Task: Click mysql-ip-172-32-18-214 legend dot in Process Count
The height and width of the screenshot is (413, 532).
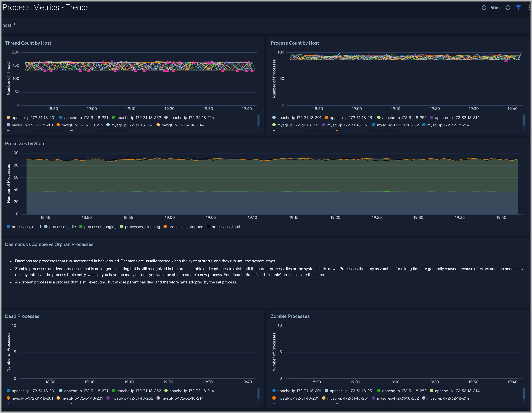Action: click(x=424, y=125)
